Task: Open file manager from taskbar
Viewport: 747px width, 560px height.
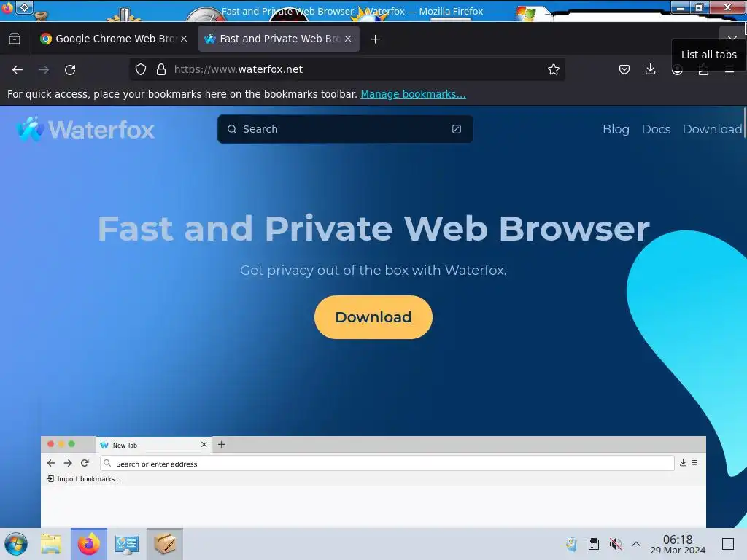Action: pos(51,544)
